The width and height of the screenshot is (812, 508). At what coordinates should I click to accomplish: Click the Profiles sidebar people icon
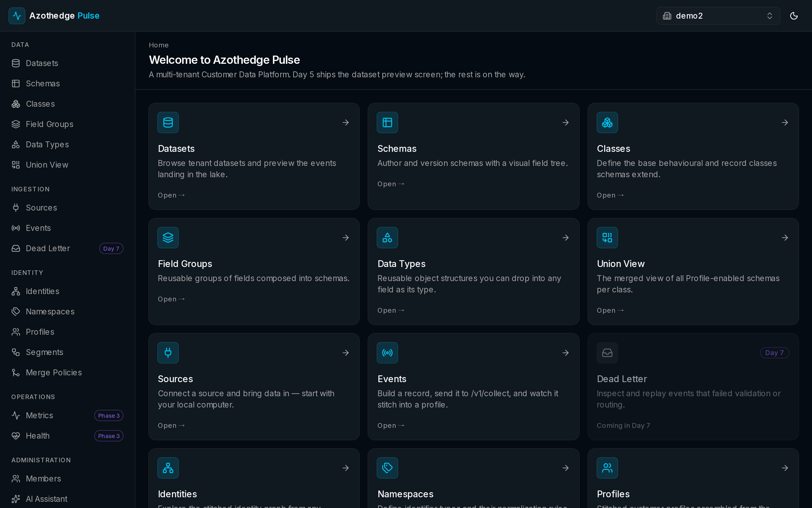(x=16, y=332)
